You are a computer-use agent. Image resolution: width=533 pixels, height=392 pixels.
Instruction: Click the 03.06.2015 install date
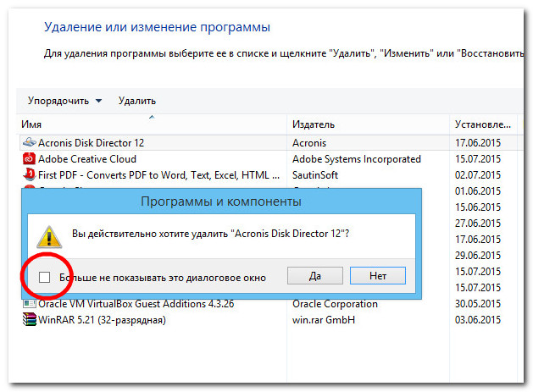(478, 320)
